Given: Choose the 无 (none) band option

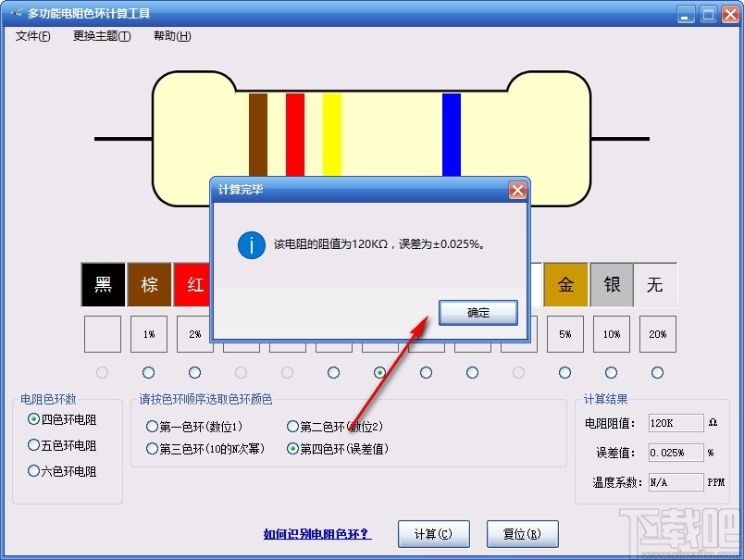Looking at the screenshot, I should tap(657, 285).
